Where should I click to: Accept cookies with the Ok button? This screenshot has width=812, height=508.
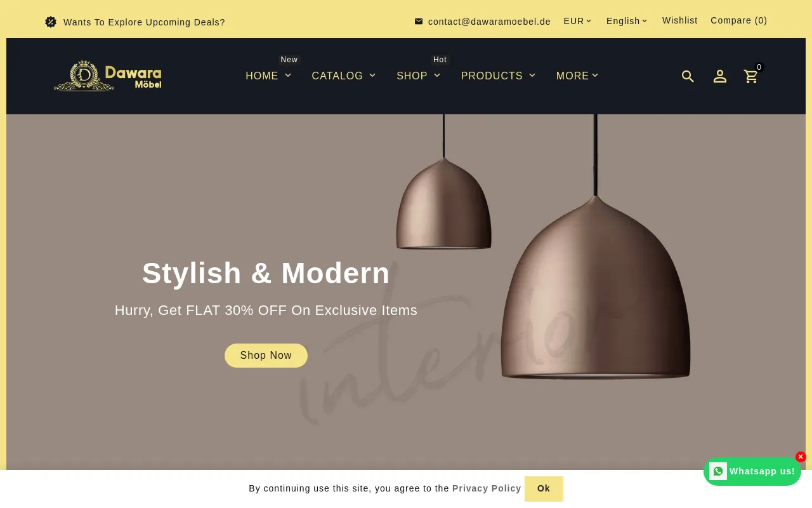544,488
